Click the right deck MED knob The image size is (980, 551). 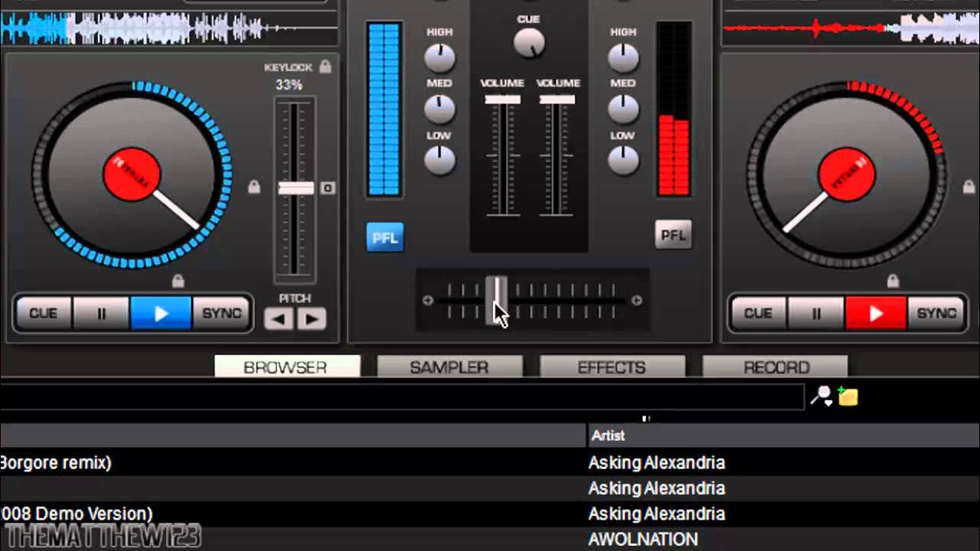click(x=623, y=108)
